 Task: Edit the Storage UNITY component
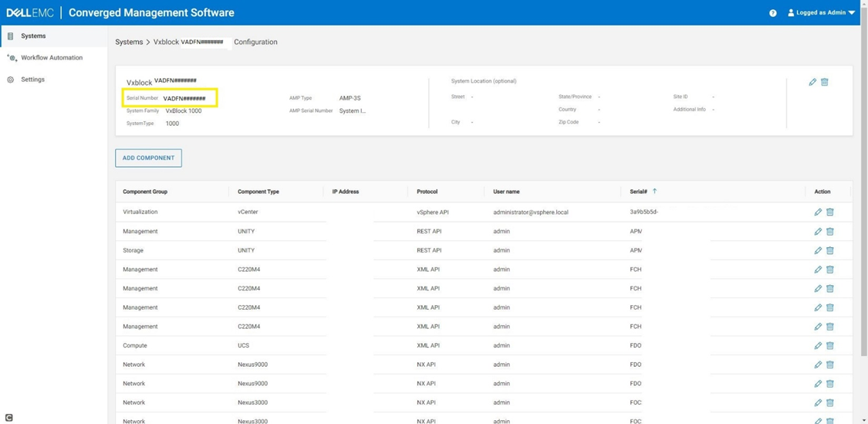818,250
